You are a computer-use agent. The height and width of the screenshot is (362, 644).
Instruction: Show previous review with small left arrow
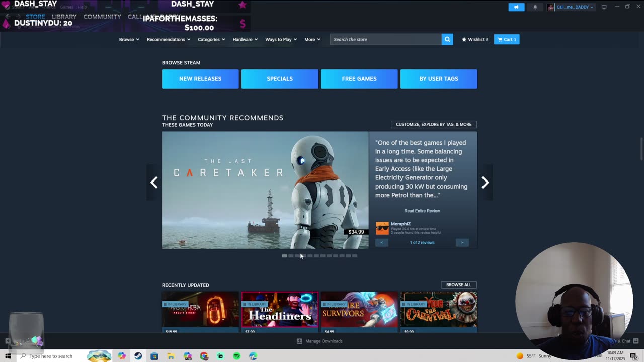click(381, 242)
